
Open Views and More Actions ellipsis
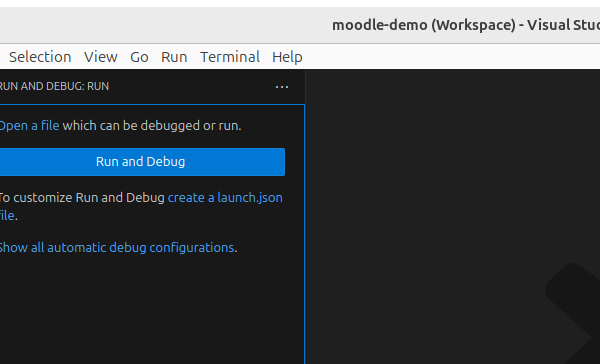282,87
